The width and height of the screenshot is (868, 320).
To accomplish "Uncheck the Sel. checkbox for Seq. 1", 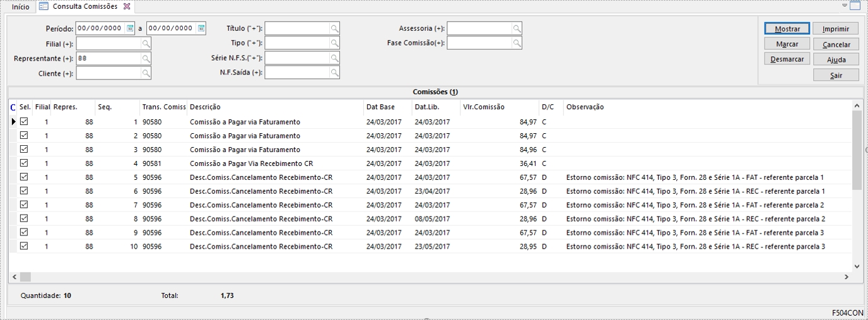I will click(x=25, y=121).
